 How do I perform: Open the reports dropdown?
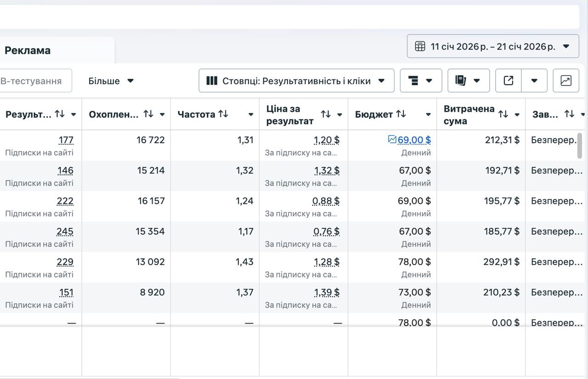(x=469, y=81)
